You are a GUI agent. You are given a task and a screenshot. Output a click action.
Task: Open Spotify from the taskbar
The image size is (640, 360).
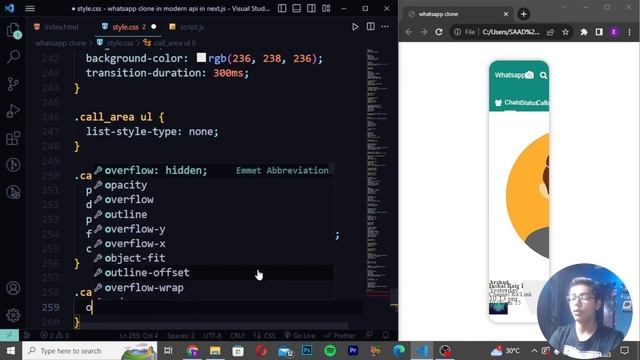tap(330, 351)
